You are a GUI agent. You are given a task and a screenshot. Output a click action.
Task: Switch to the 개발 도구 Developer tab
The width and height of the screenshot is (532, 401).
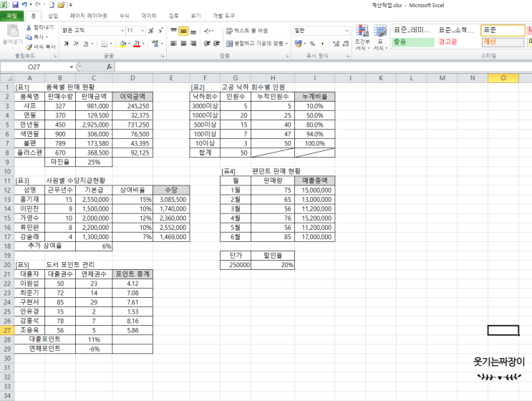coord(223,16)
